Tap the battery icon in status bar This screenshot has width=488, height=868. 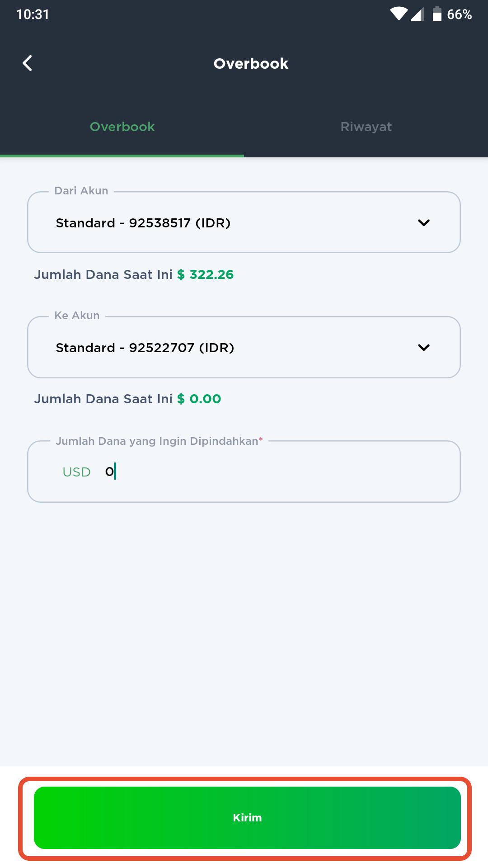(437, 14)
